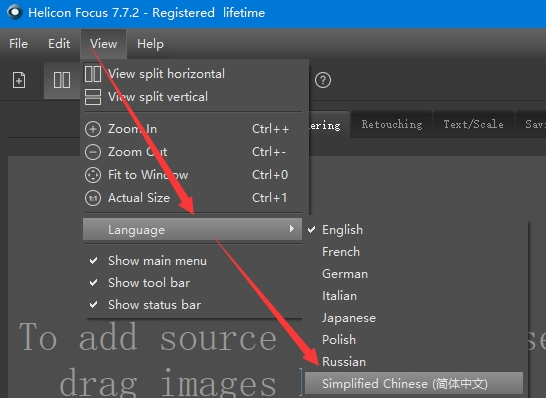Open the File menu
549x398 pixels.
pyautogui.click(x=18, y=44)
